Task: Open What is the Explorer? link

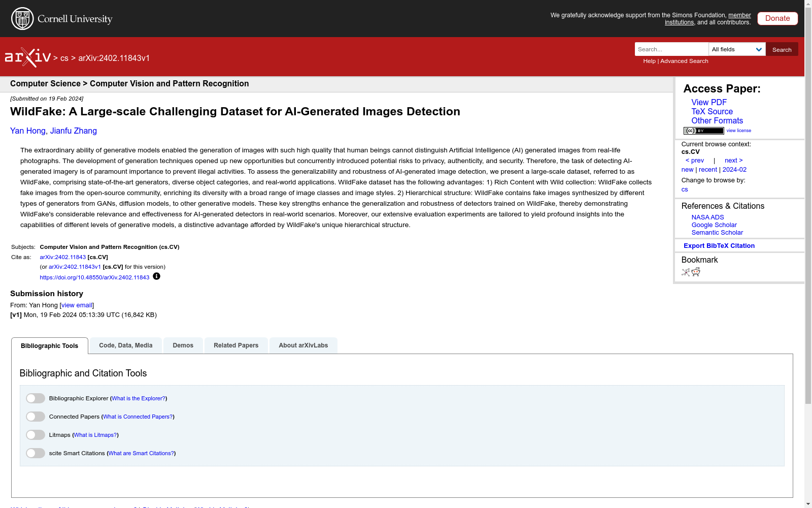Action: [139, 398]
